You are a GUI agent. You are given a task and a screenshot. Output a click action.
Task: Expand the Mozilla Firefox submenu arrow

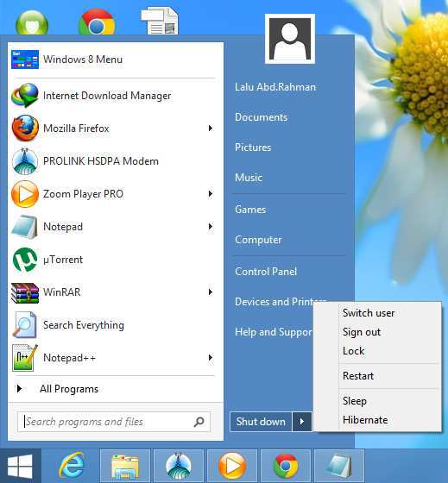[211, 129]
